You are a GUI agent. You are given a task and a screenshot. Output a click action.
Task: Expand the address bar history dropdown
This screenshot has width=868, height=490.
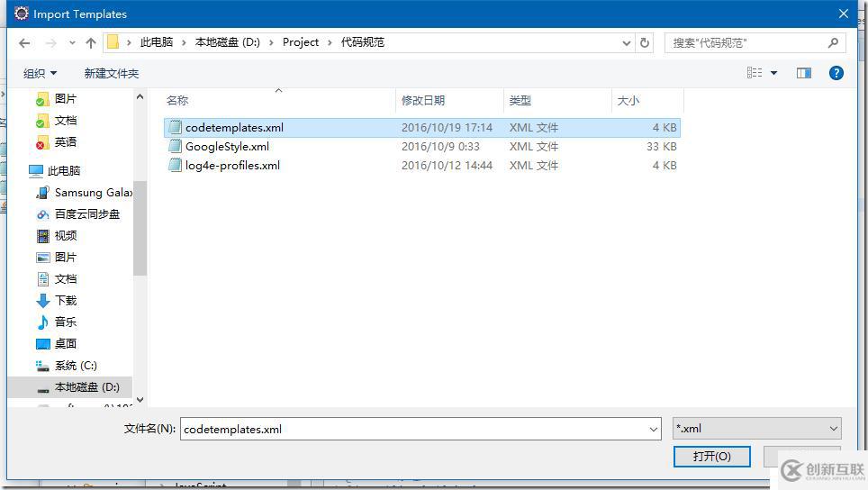626,43
